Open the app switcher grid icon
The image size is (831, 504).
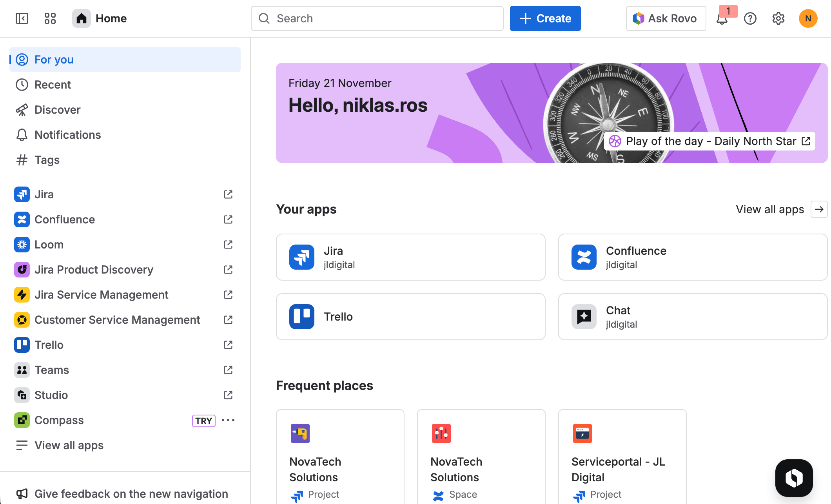50,18
